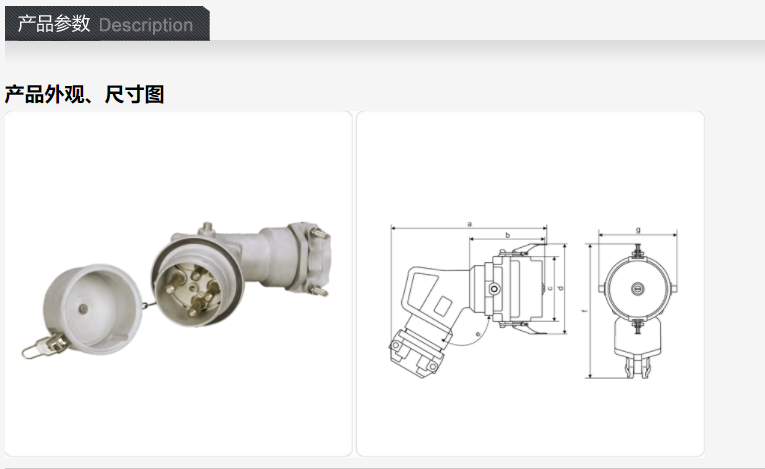765x469 pixels.
Task: Click the metal clip on the cap chain
Action: [x=46, y=346]
